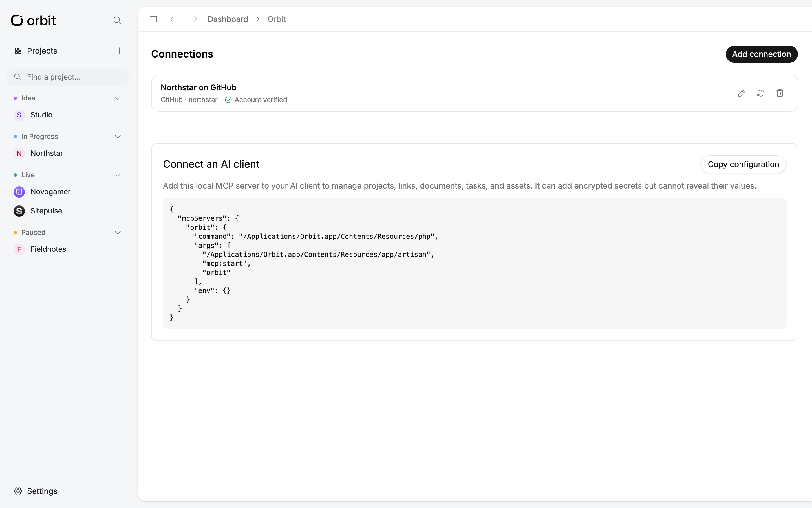Click the Connections page heading
Image resolution: width=812 pixels, height=508 pixels.
tap(182, 54)
